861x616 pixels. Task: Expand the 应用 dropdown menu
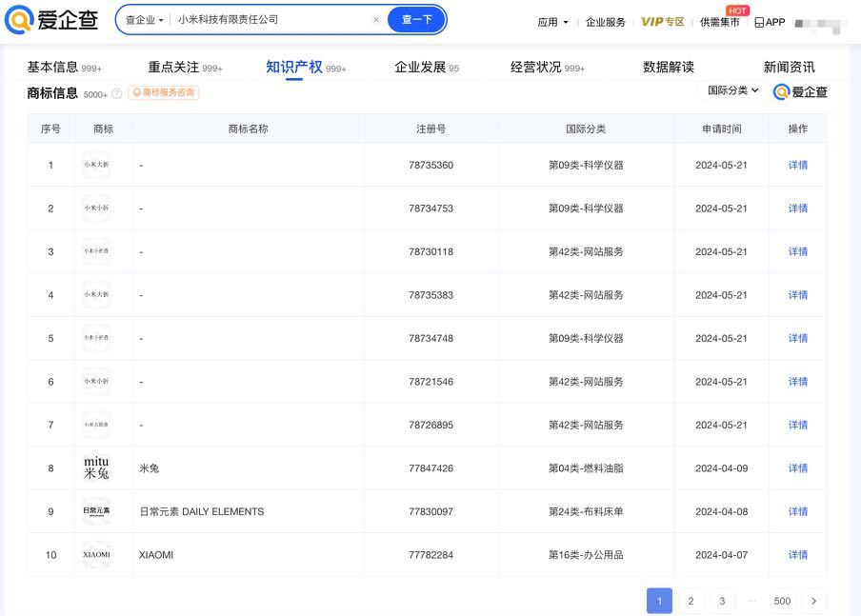click(552, 22)
